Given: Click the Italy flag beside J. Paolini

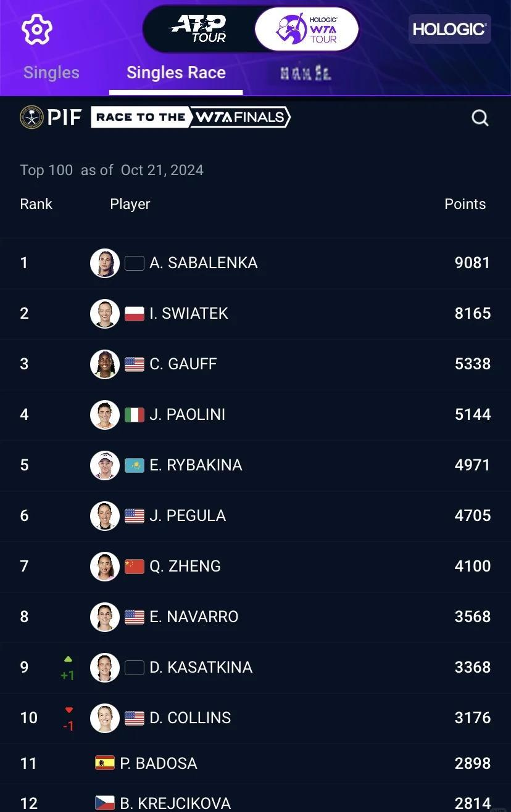Looking at the screenshot, I should pos(135,415).
